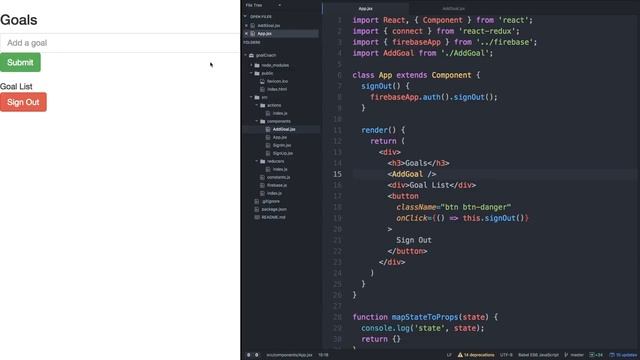Open package.json in the file tree
This screenshot has height=360, width=640.
coord(273,209)
